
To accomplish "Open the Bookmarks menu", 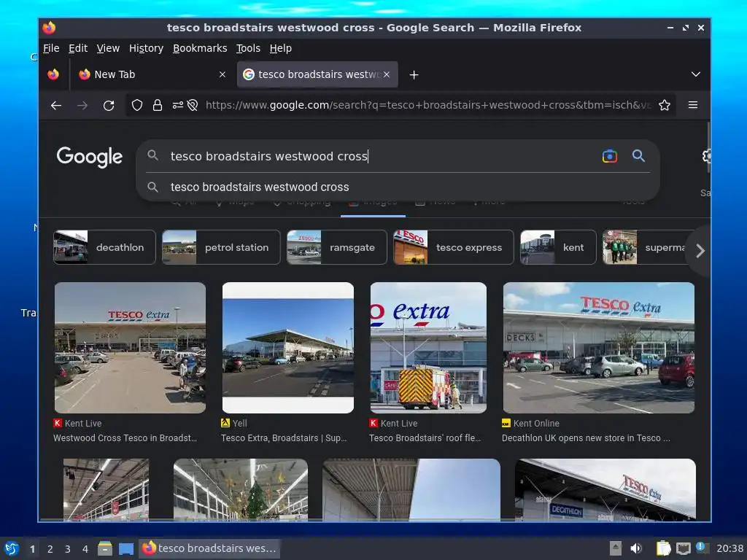I will pyautogui.click(x=200, y=48).
